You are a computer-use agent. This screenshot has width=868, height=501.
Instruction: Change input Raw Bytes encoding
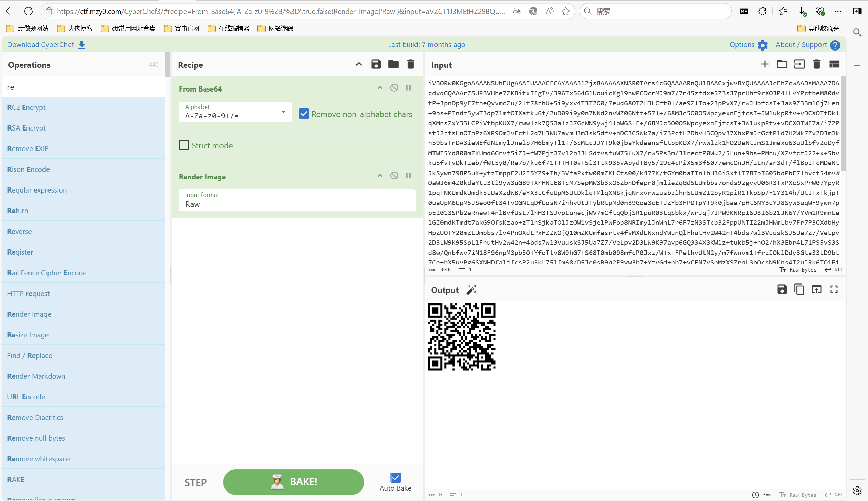pos(798,270)
